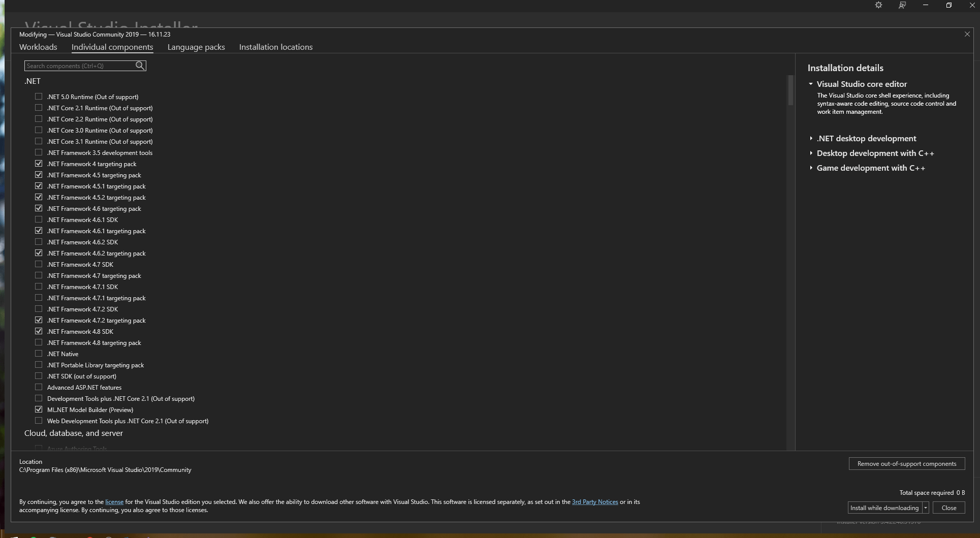980x538 pixels.
Task: Open installer settings gear icon
Action: (878, 5)
